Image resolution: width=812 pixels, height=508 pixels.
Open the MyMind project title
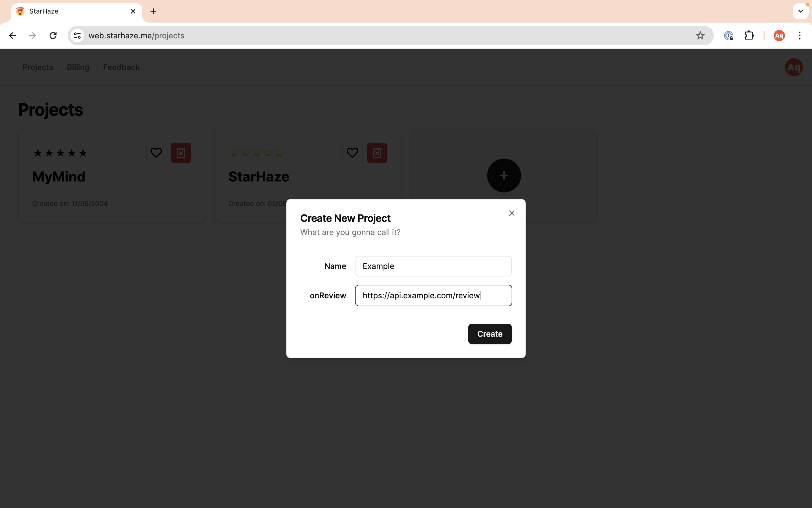pos(59,177)
